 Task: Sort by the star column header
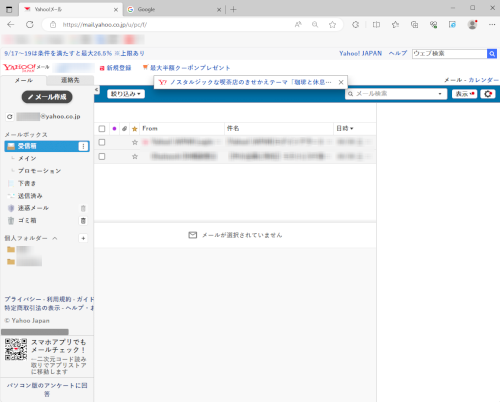(135, 129)
